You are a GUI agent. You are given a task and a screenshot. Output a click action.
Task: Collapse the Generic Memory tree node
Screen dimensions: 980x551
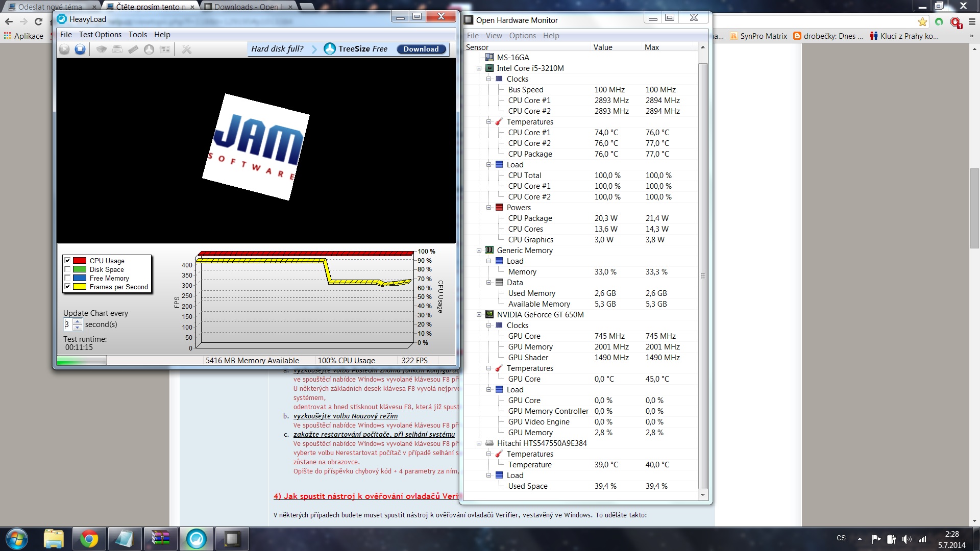click(x=479, y=251)
